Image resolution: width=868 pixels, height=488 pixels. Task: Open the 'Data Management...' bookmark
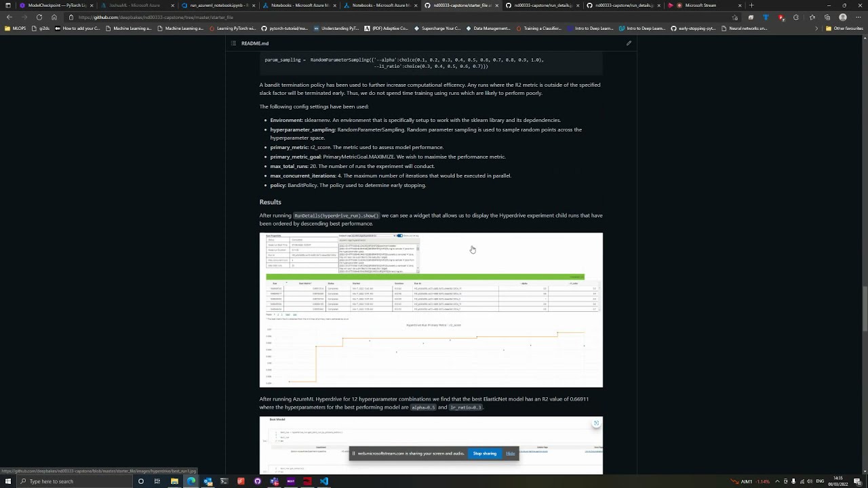[x=488, y=28]
